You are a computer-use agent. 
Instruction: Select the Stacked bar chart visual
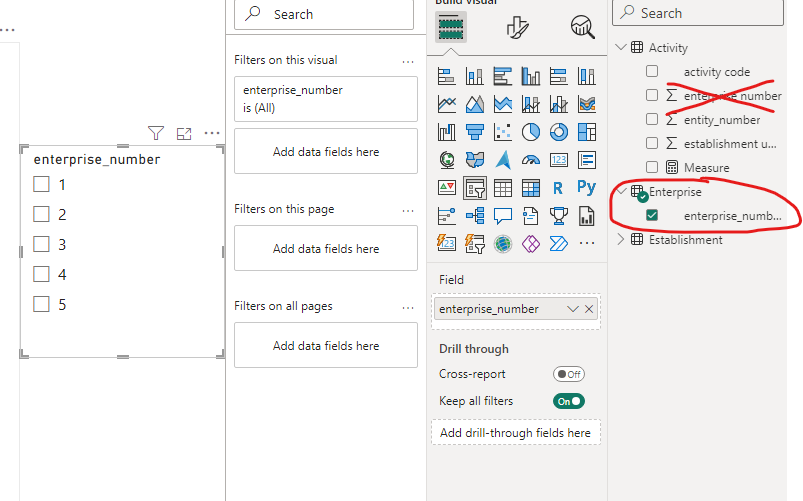click(447, 77)
